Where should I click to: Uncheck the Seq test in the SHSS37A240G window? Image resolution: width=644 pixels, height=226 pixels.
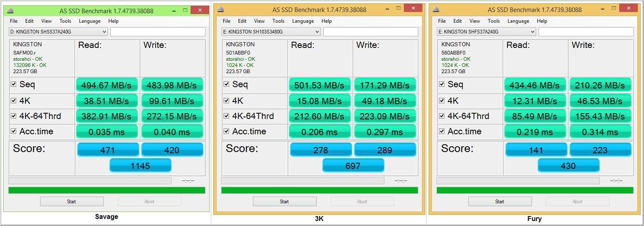13,84
